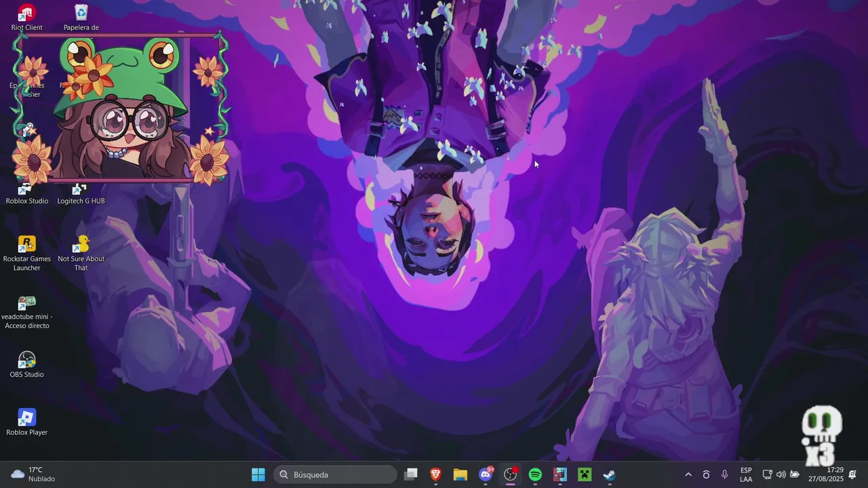Open the Minecraft taskbar icon

585,474
